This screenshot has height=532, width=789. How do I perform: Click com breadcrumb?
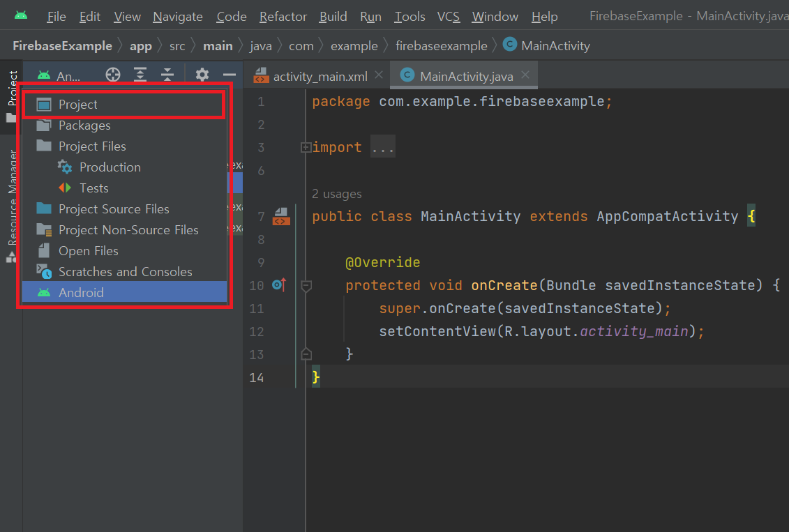tap(301, 46)
